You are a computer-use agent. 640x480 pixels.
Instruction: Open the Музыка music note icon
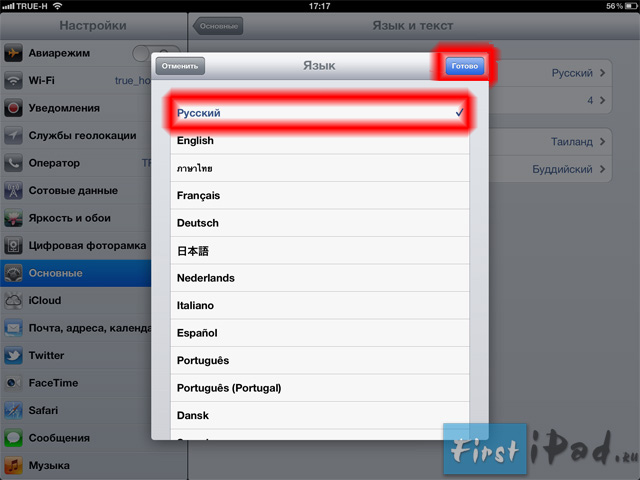pos(13,465)
